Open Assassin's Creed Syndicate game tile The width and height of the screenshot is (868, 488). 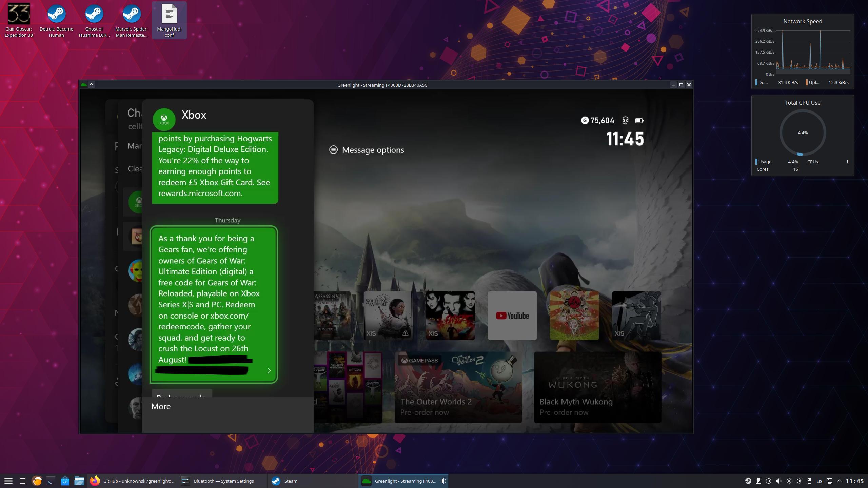332,316
